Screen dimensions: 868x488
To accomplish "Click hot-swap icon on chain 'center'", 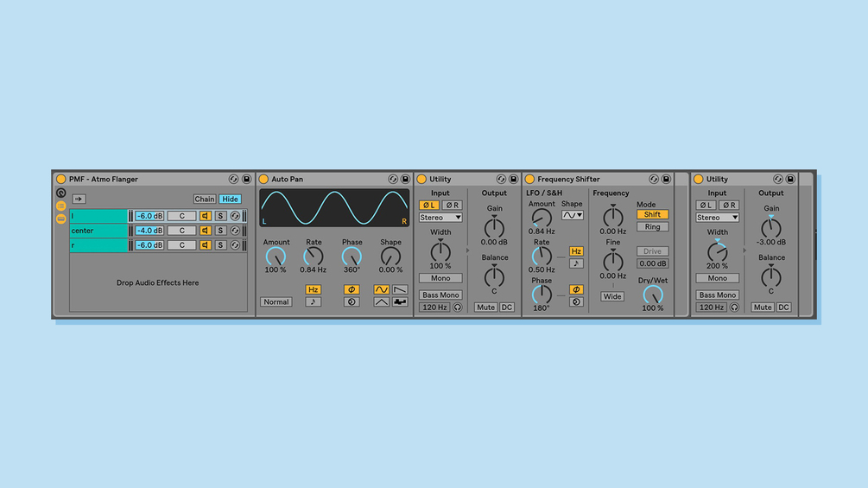I will pyautogui.click(x=235, y=230).
